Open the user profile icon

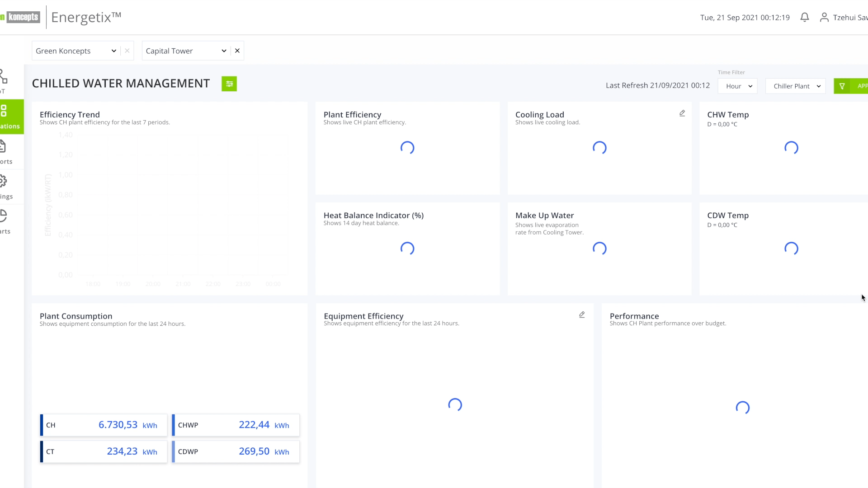point(824,17)
